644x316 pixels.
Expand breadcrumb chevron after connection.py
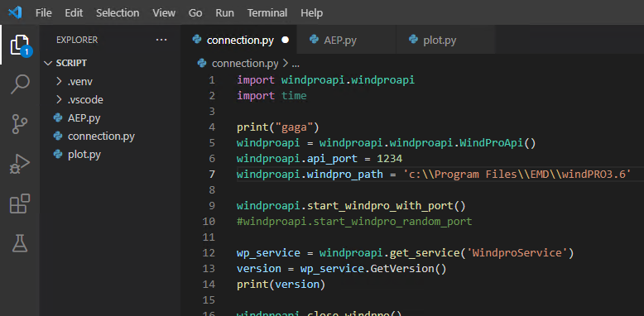click(286, 64)
